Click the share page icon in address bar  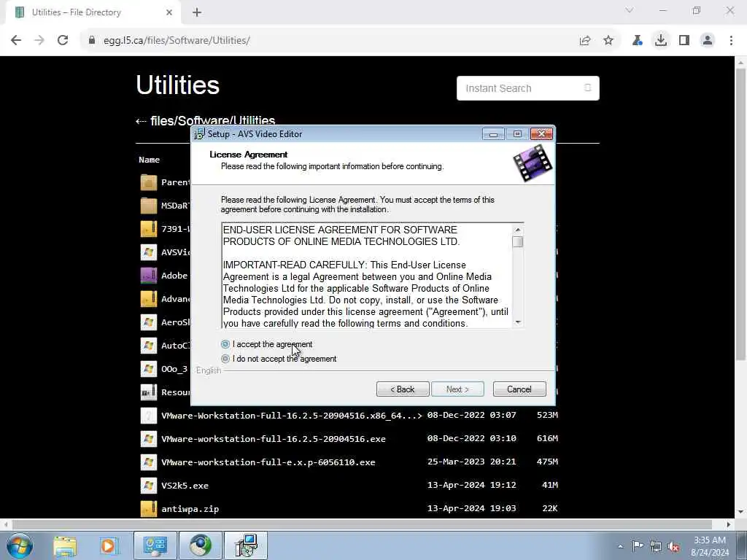(585, 41)
